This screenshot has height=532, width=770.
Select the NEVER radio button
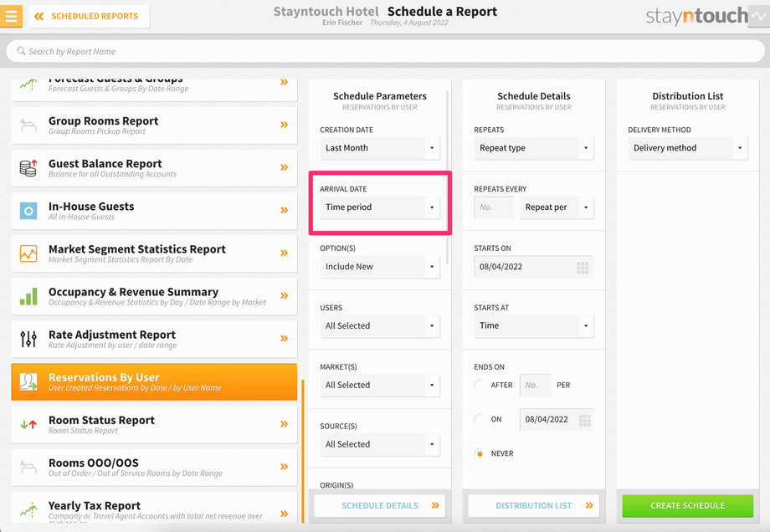click(x=480, y=453)
